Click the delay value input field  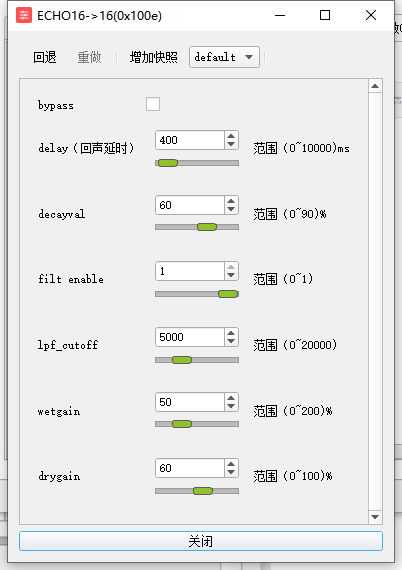coord(190,140)
